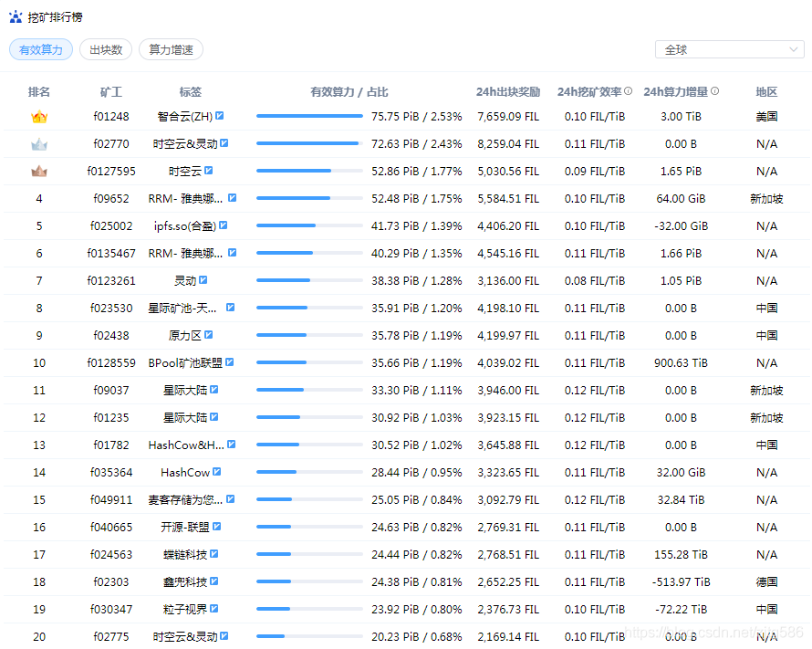Click the 矿工 column header
Viewport: 812px width, 649px height.
111,91
